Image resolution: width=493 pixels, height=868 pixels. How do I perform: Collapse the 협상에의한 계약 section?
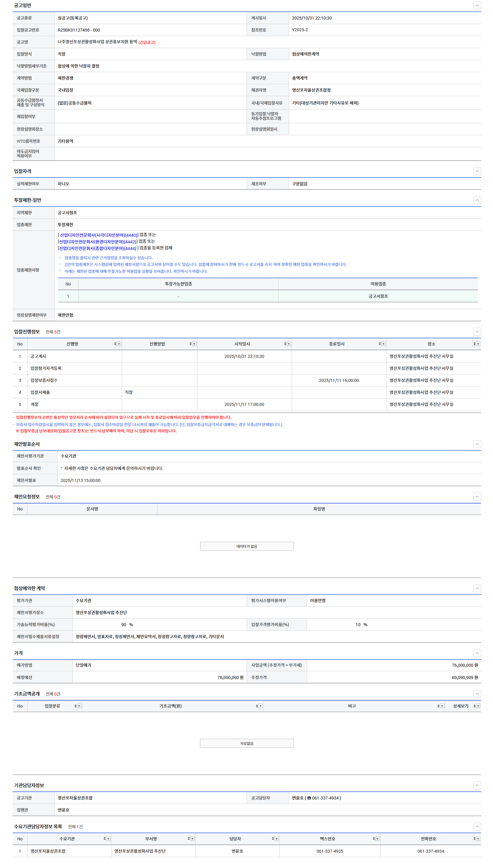477,588
